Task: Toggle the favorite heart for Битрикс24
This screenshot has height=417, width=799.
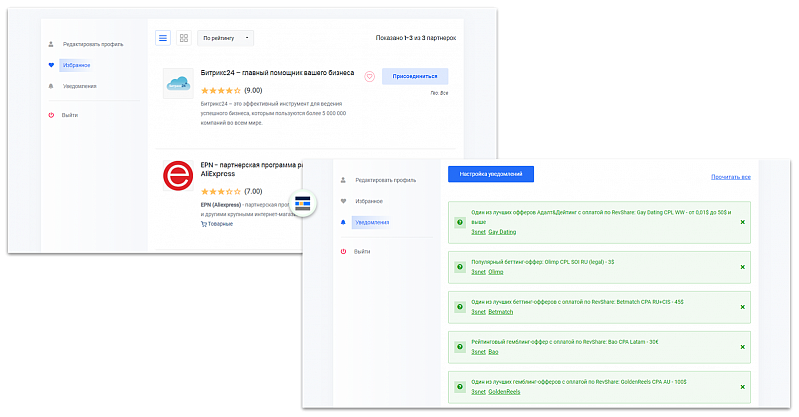Action: (x=369, y=76)
